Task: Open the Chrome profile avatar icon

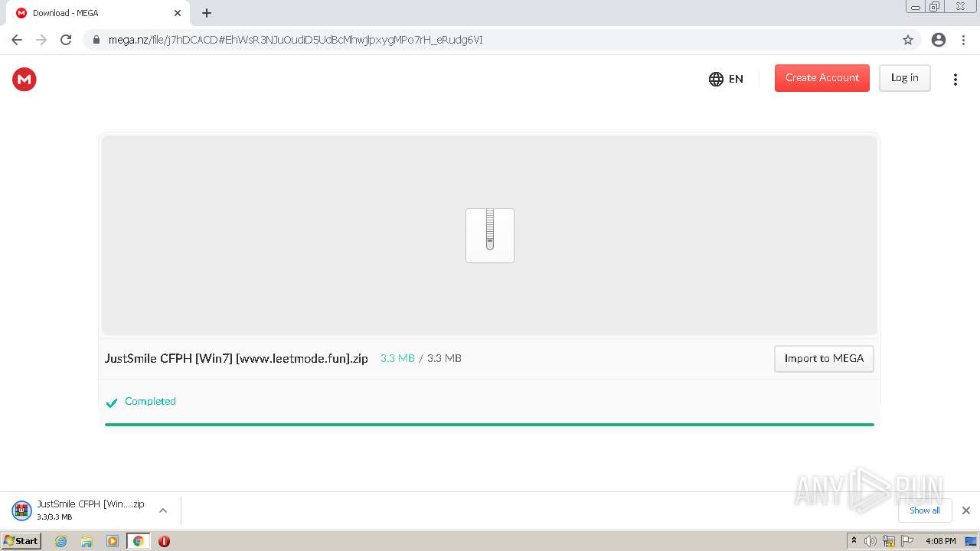Action: coord(939,40)
